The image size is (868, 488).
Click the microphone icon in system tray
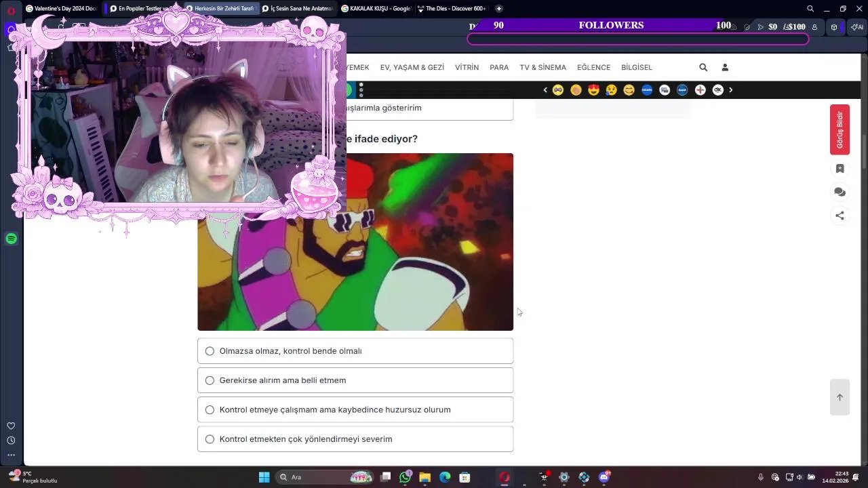point(761,477)
